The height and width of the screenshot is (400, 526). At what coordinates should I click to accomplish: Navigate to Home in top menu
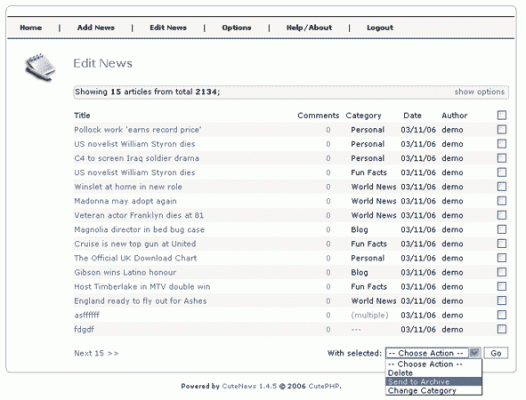click(31, 28)
